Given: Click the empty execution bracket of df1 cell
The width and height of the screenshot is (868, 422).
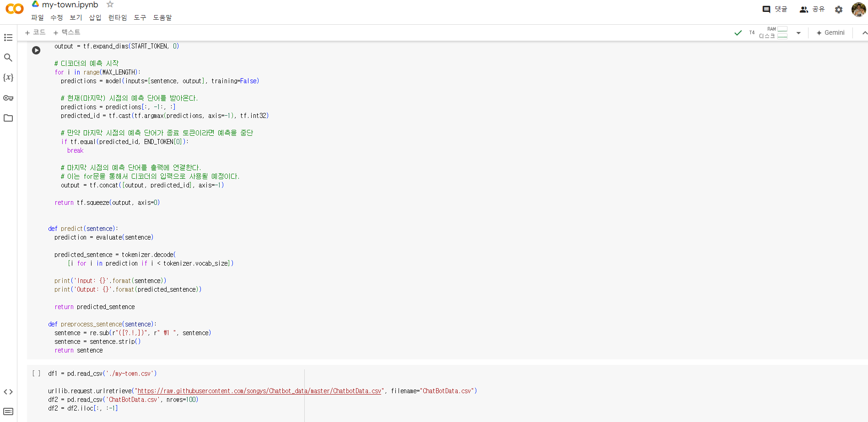Looking at the screenshot, I should coord(36,374).
